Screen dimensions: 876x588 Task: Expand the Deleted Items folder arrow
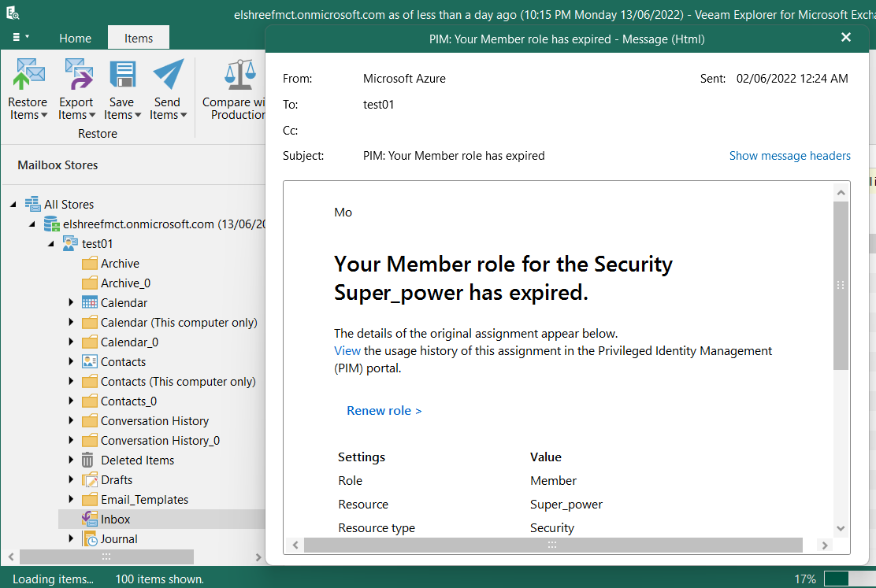coord(71,460)
